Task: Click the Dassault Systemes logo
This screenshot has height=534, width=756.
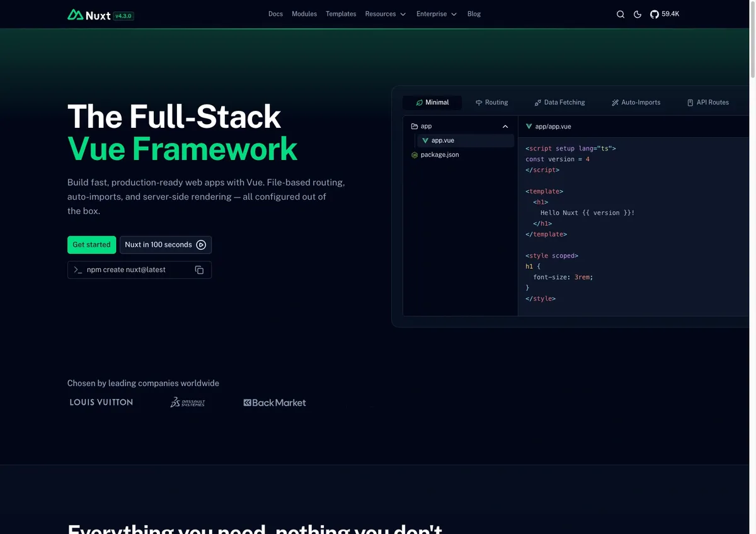Action: coord(188,402)
